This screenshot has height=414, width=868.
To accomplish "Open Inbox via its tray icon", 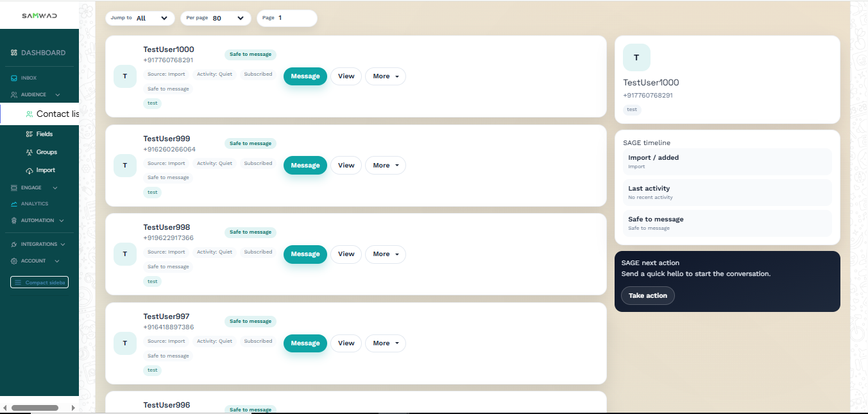I will tap(14, 78).
